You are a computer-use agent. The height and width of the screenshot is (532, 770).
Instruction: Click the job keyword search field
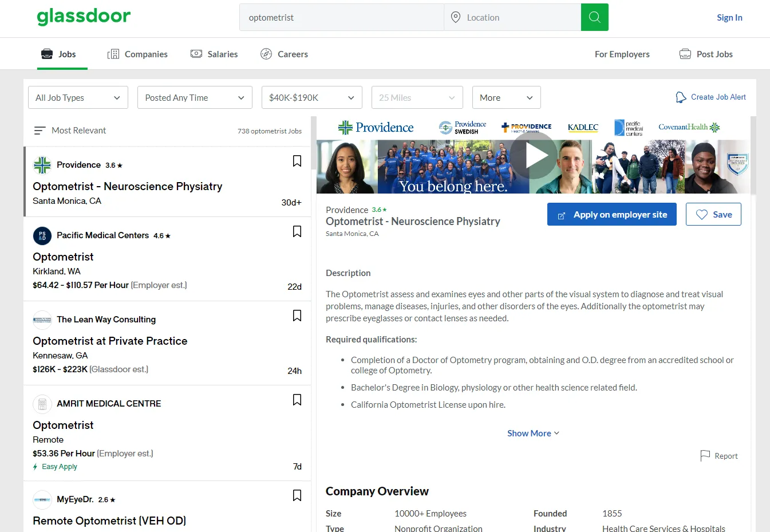[x=342, y=17]
